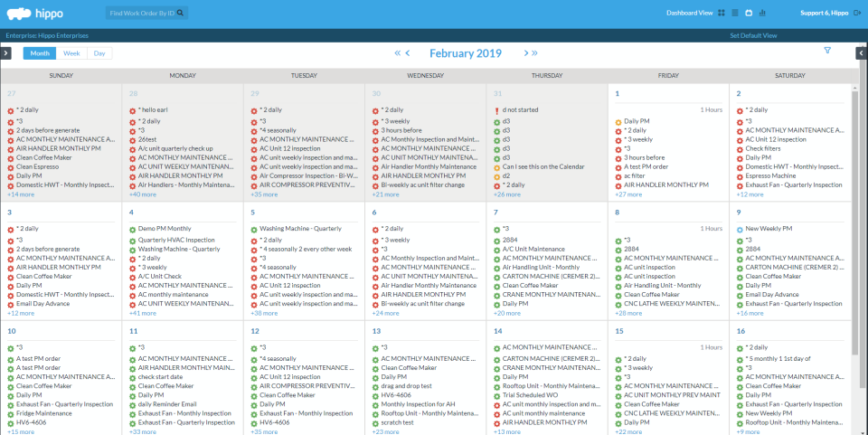This screenshot has height=435, width=868.
Task: Open 'Washing Machine - Quarterly' on Tuesday 5
Action: coord(300,229)
